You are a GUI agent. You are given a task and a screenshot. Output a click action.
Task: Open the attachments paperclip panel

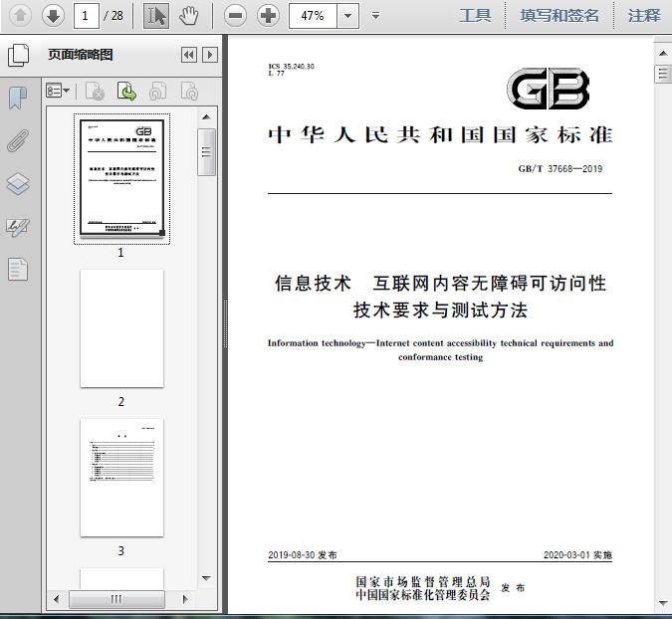click(18, 140)
